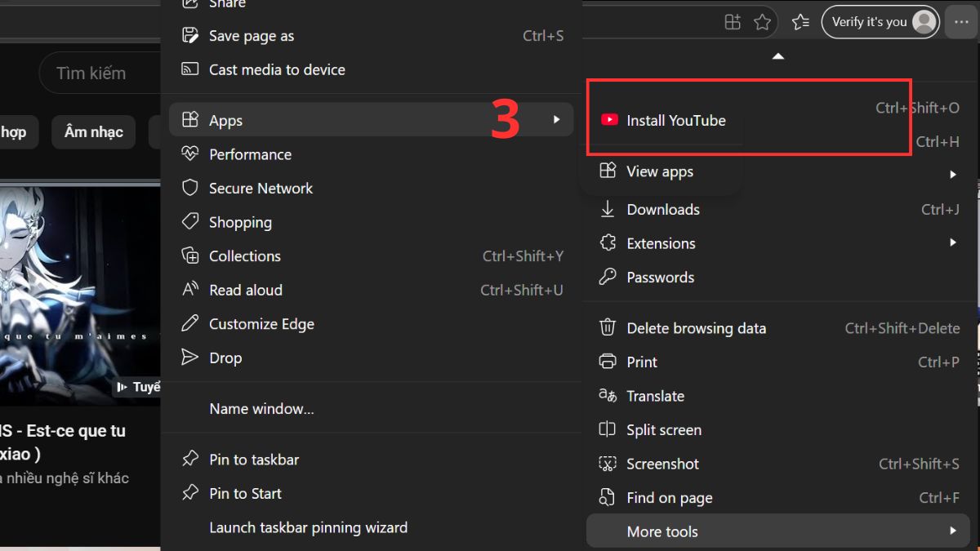
Task: Click the Secure Network shield icon
Action: 189,188
